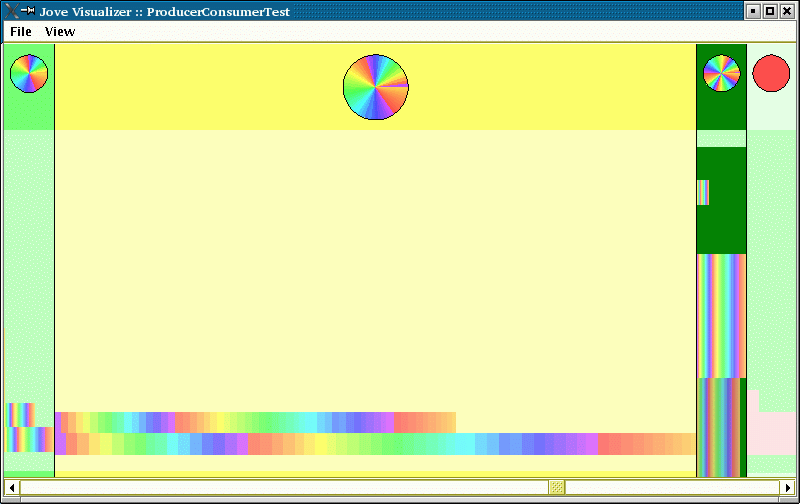
Task: Click the scrollbar right arrow
Action: 788,488
